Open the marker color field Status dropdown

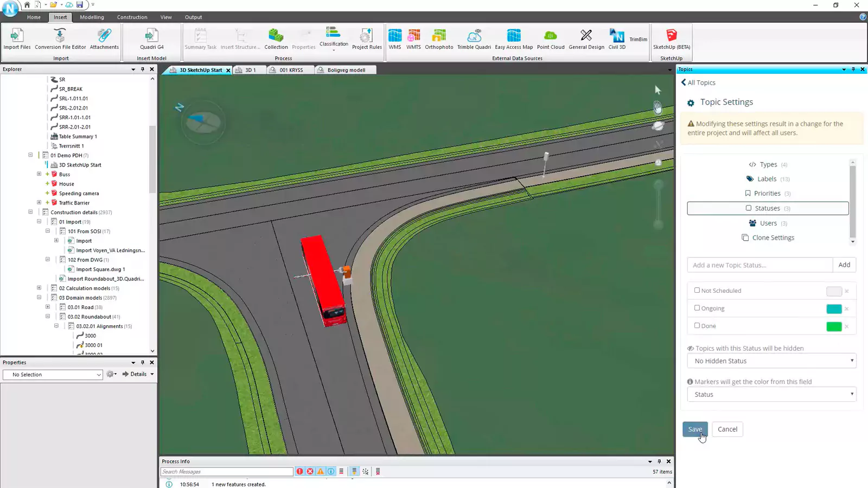[x=771, y=394]
